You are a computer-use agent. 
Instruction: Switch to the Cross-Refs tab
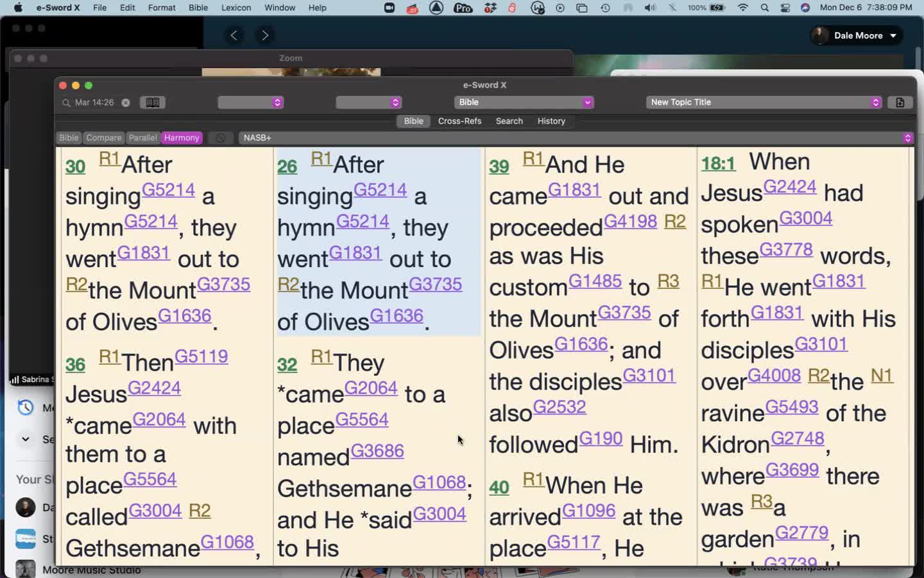pos(459,121)
